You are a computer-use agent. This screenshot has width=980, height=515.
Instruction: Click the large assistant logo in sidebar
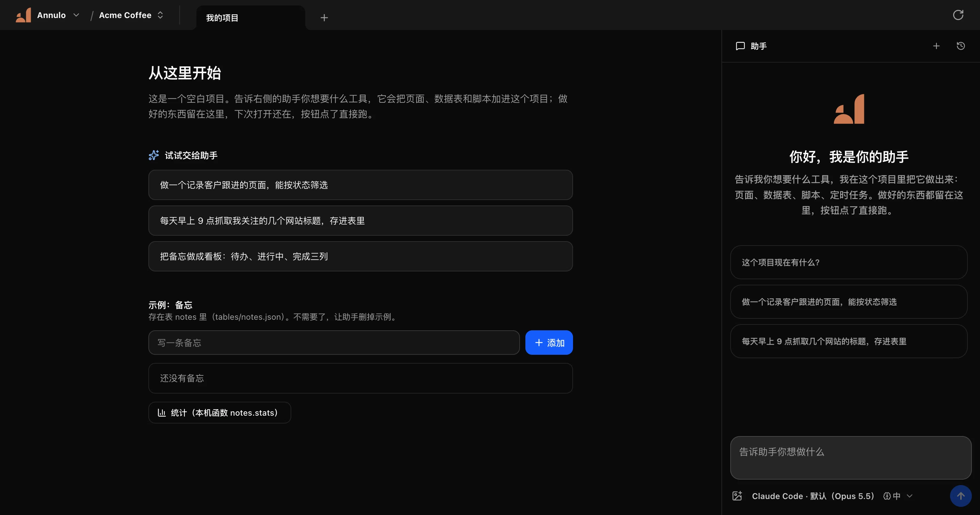coord(849,109)
